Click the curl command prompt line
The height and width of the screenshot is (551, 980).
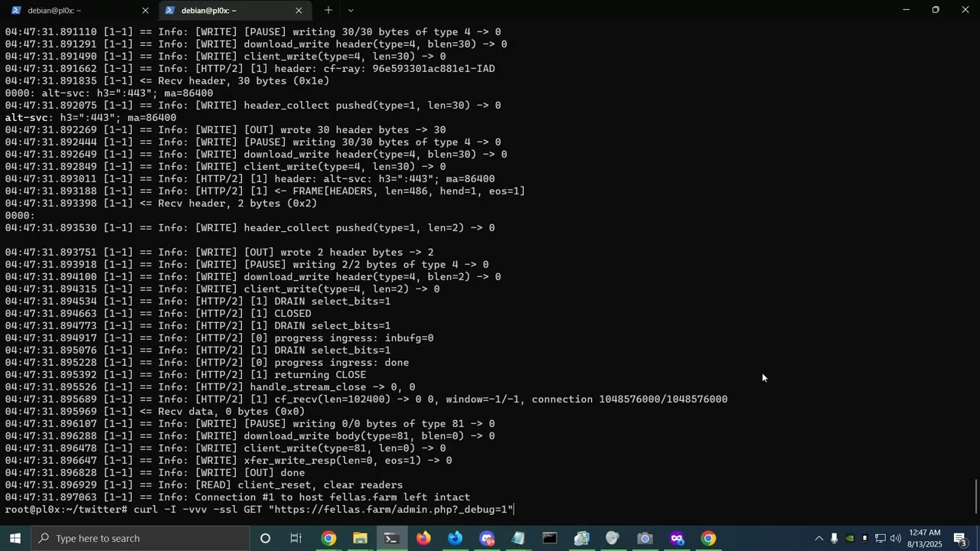pos(259,510)
